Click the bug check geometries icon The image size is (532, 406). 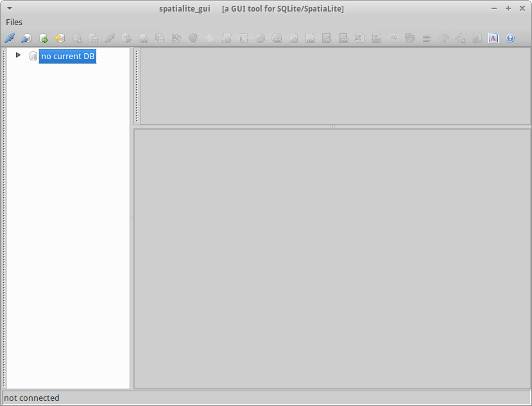pyautogui.click(x=193, y=38)
